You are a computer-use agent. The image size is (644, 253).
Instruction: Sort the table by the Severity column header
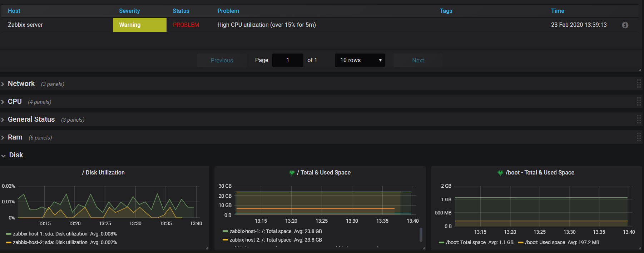(129, 11)
